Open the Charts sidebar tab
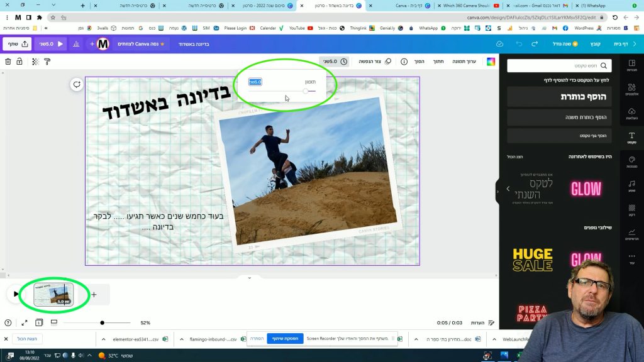 click(631, 234)
